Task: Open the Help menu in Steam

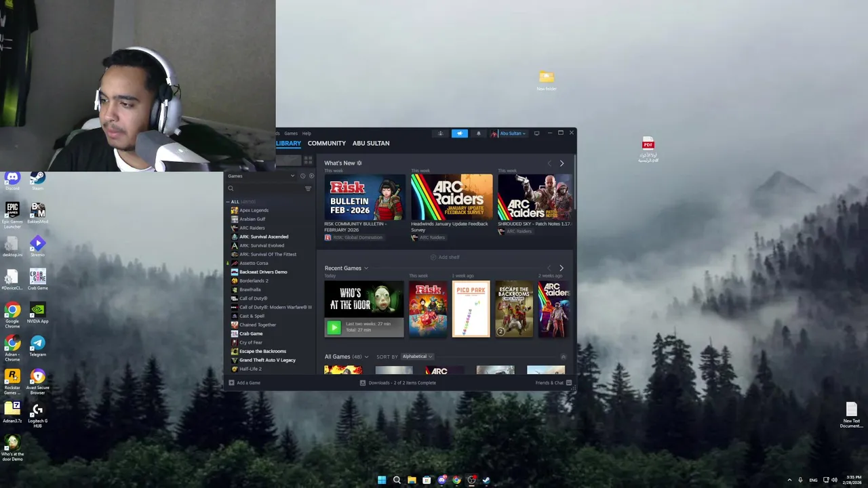Action: [x=307, y=134]
